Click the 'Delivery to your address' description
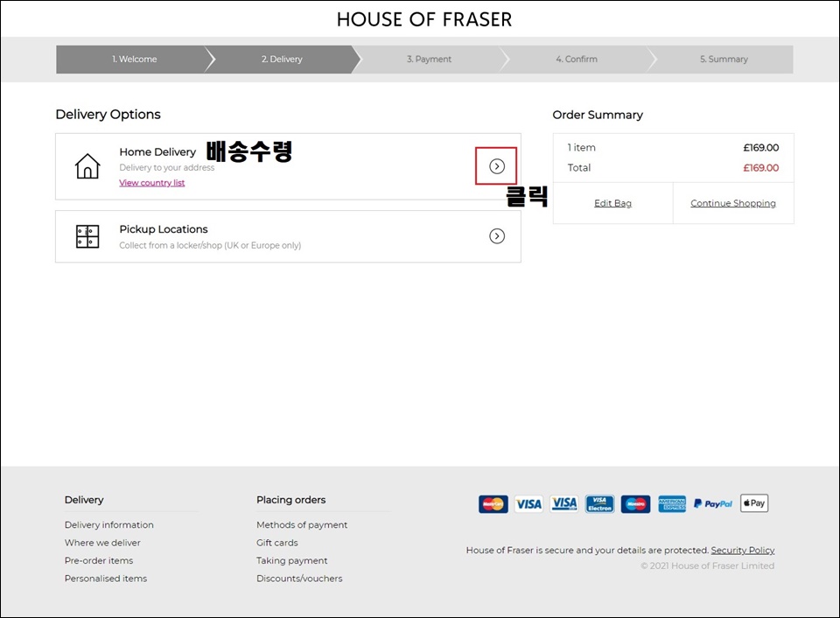The height and width of the screenshot is (618, 840). (167, 167)
